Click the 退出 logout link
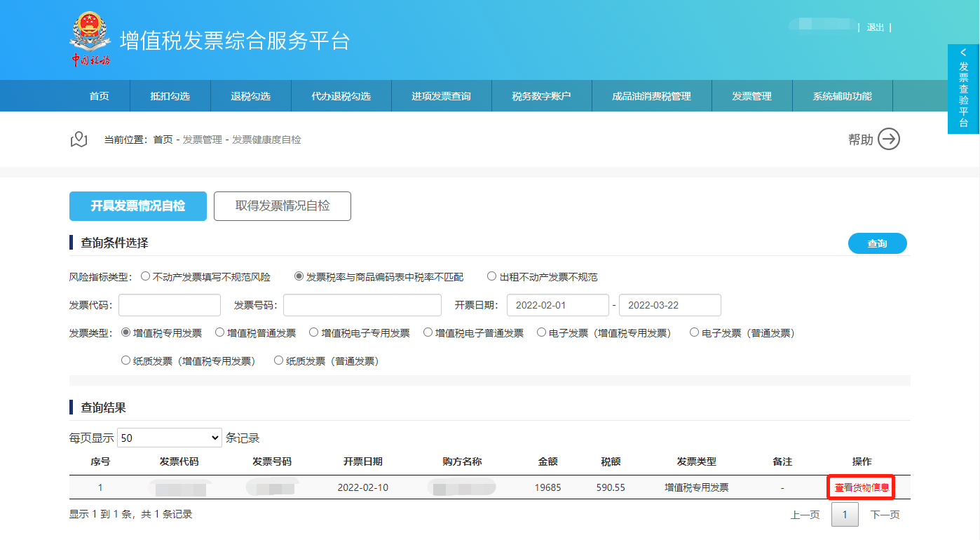Viewport: 980px width, 540px height. 876,27
